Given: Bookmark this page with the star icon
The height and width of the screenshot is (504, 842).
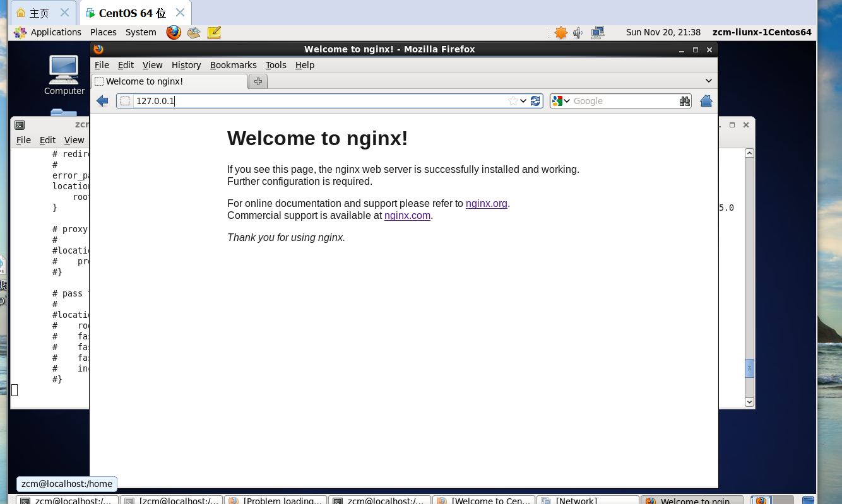Looking at the screenshot, I should point(513,101).
